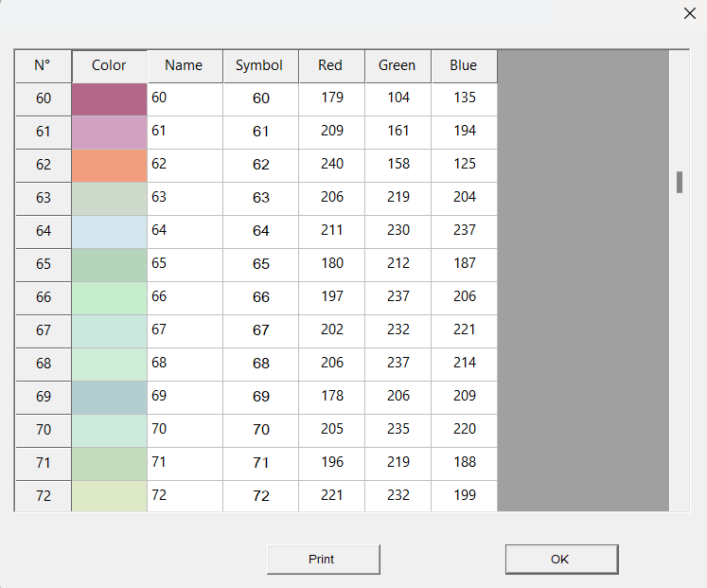Click the Symbol cell of row 67
Image resolution: width=707 pixels, height=588 pixels.
(x=260, y=331)
